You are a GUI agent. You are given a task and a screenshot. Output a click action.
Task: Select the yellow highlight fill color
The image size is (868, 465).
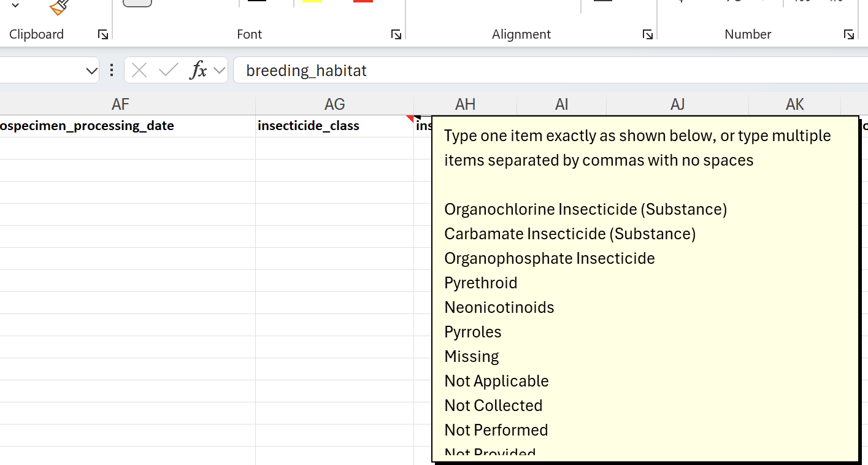pos(312,1)
